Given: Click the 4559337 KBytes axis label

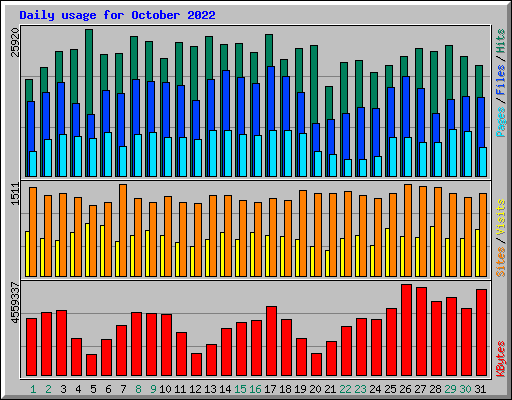Looking at the screenshot, I should point(15,303).
